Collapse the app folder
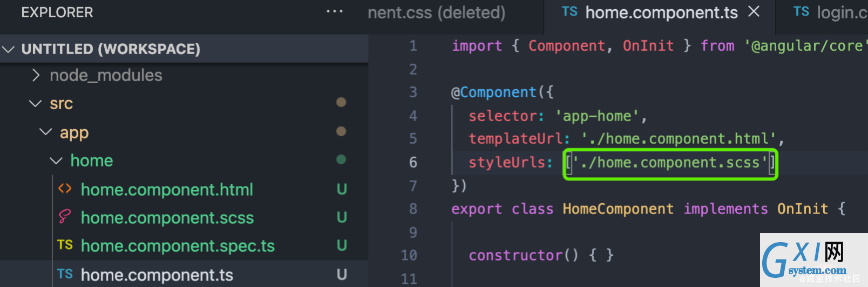The width and height of the screenshot is (868, 287). click(46, 132)
